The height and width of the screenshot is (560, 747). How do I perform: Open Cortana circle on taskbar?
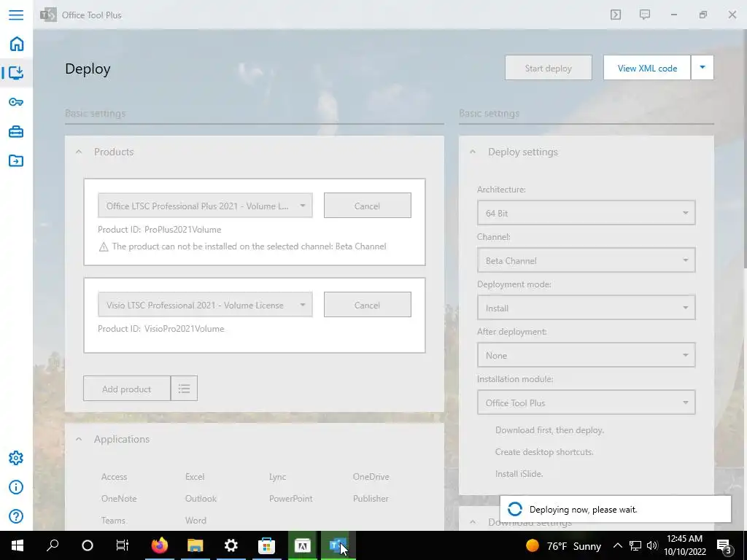pyautogui.click(x=88, y=545)
